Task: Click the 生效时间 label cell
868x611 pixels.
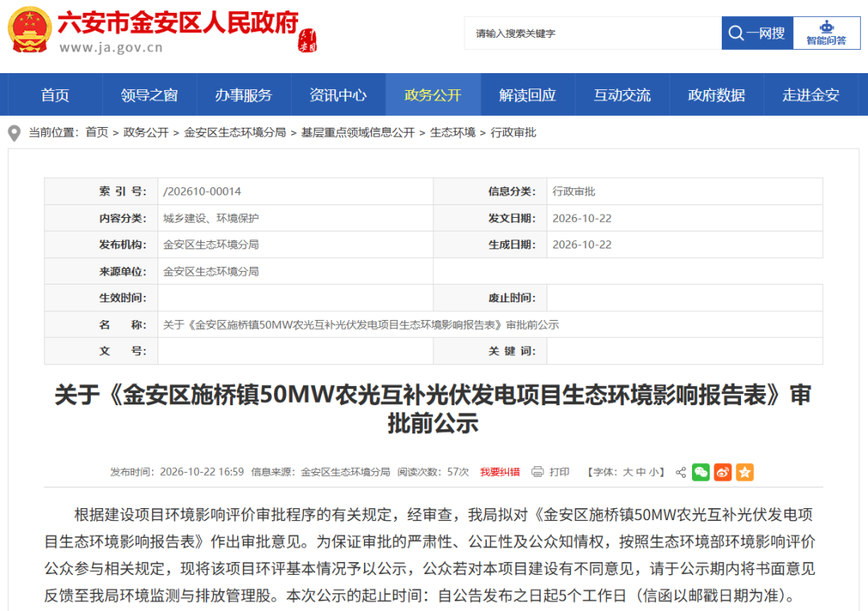Action: pyautogui.click(x=101, y=298)
